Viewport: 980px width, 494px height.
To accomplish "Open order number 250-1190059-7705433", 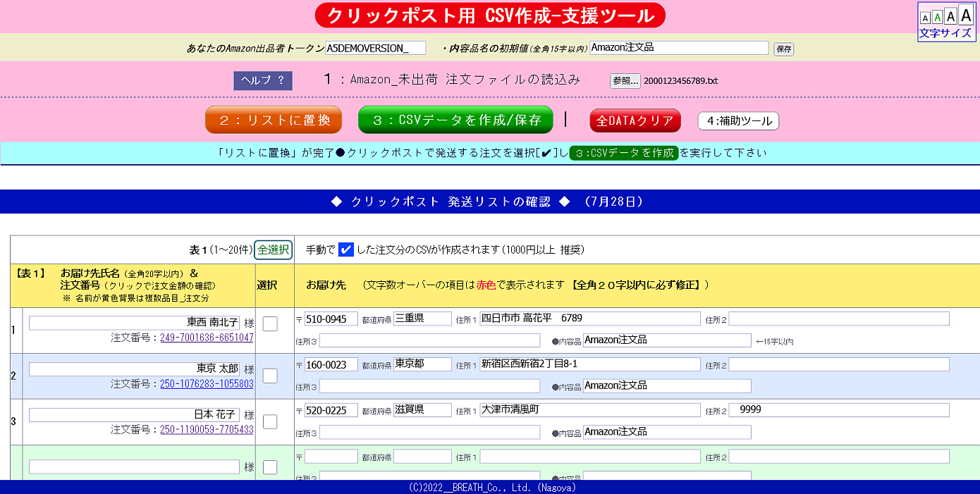I will coord(207,429).
